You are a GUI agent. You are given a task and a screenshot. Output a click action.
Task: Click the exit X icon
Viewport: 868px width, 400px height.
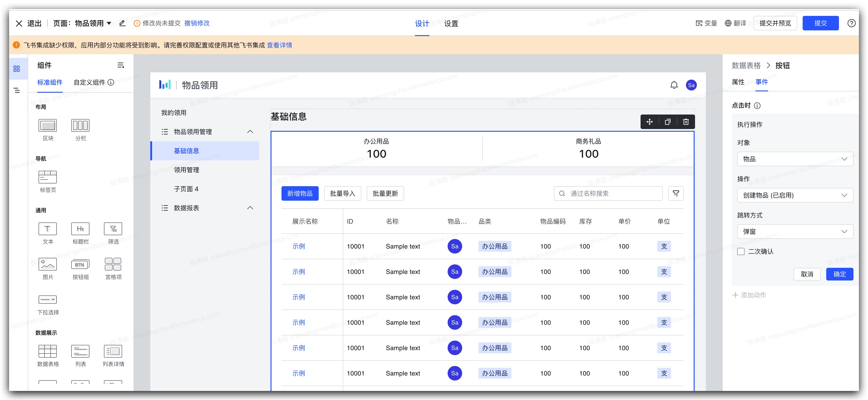(x=19, y=24)
